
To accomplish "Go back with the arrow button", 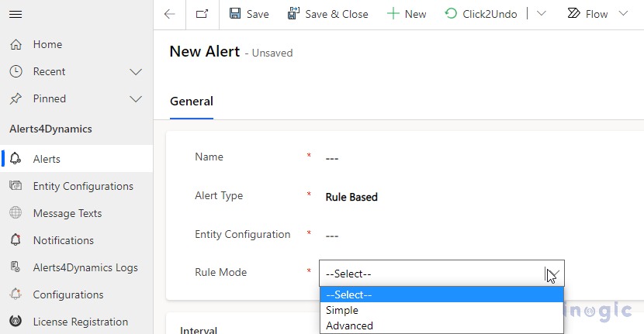I will pyautogui.click(x=170, y=15).
